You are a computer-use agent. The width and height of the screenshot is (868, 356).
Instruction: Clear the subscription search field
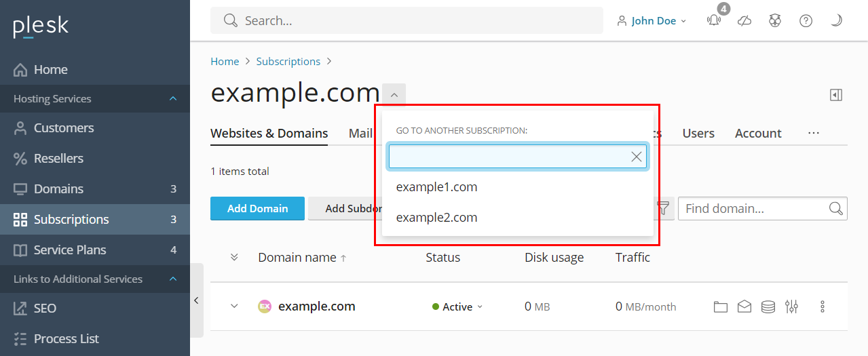pyautogui.click(x=636, y=157)
